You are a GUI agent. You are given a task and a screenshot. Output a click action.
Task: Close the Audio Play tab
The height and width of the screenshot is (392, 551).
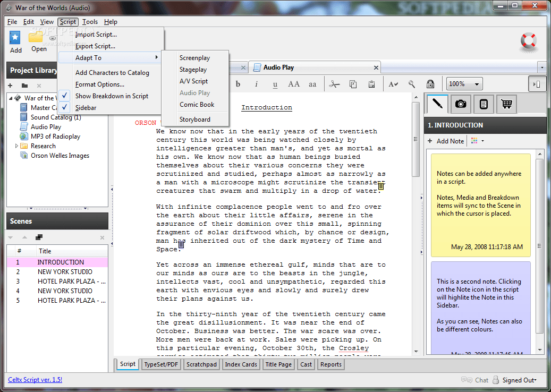click(376, 67)
